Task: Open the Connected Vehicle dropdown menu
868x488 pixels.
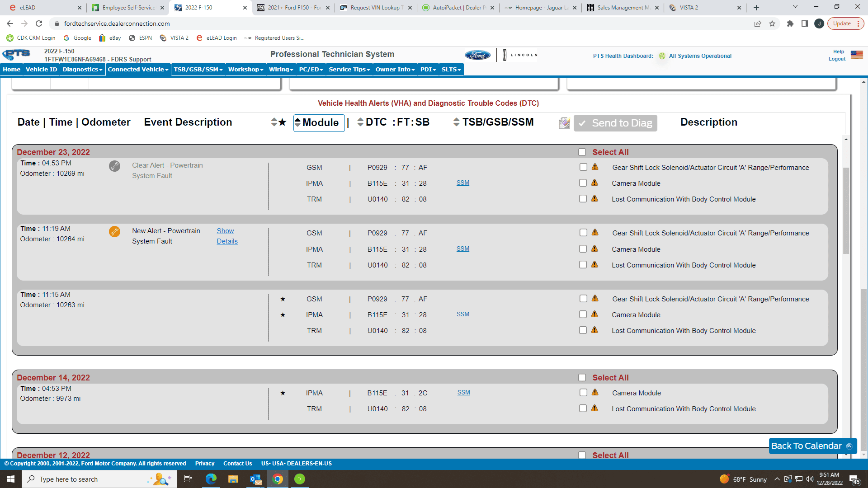Action: tap(138, 70)
